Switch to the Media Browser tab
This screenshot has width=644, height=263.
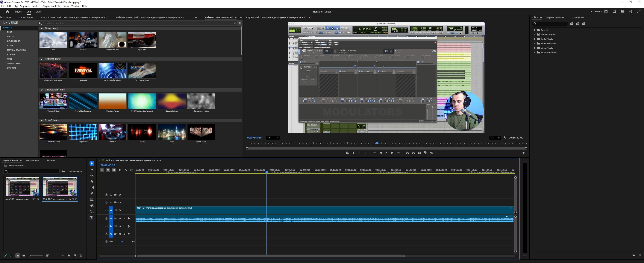[33, 160]
